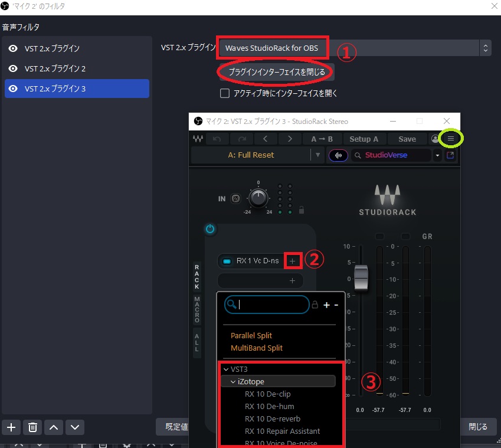Click the Waves logo icon in StudioRack toolbar
Image resolution: width=501 pixels, height=448 pixels.
(198, 139)
